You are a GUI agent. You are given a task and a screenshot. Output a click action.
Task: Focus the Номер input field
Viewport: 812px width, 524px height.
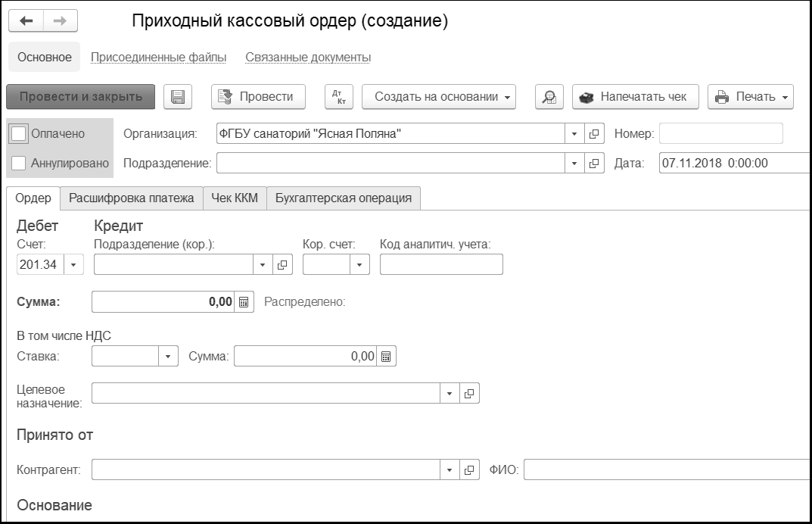pyautogui.click(x=721, y=134)
